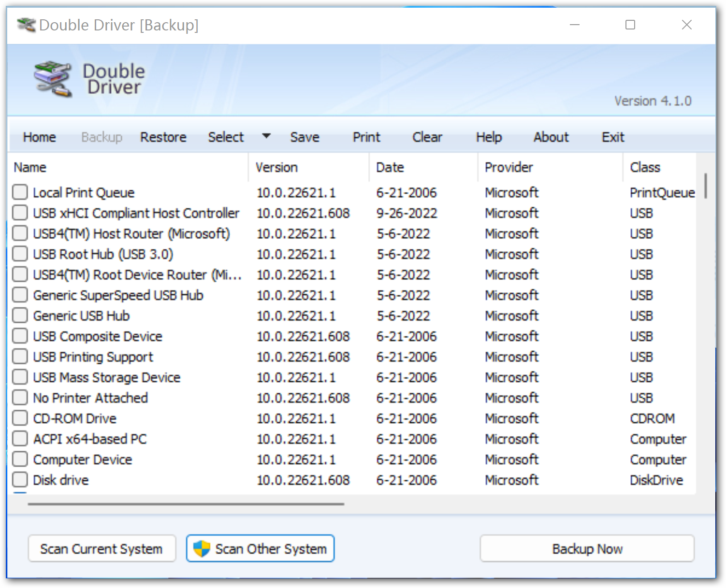The height and width of the screenshot is (588, 726).
Task: Close the Double Driver window
Action: pos(687,25)
